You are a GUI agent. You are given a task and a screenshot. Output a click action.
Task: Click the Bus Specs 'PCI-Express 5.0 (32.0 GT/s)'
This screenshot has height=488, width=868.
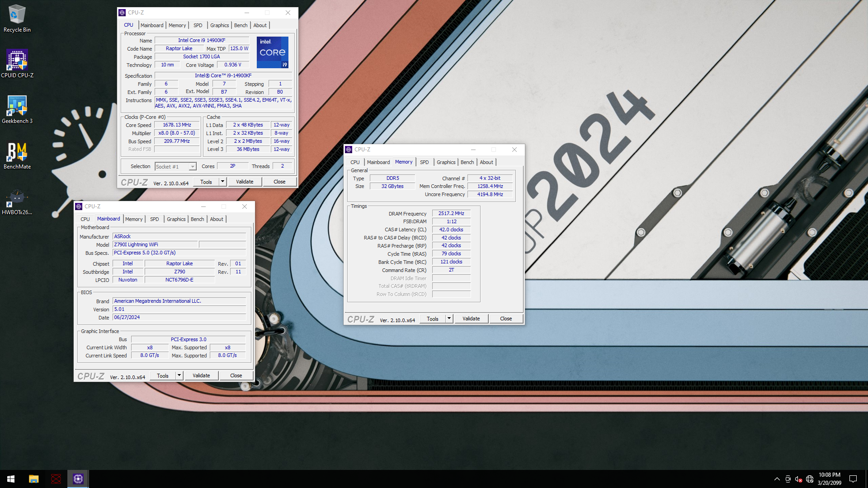coord(179,253)
